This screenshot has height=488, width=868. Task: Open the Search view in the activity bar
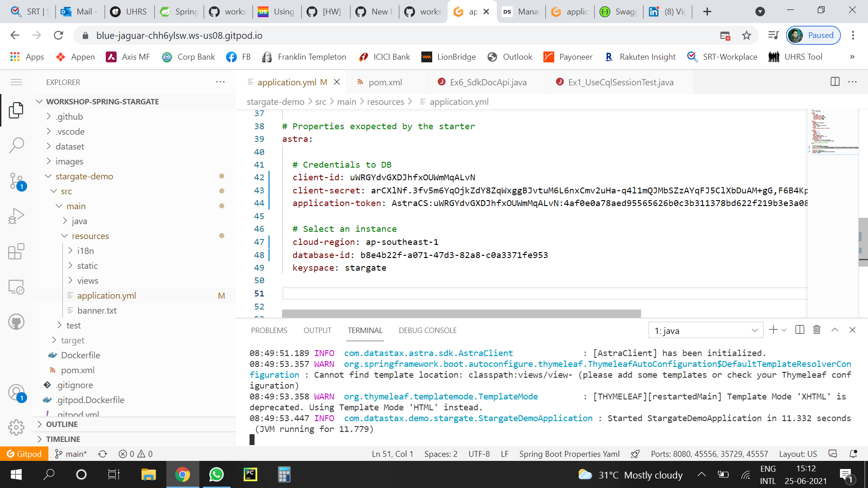click(16, 145)
